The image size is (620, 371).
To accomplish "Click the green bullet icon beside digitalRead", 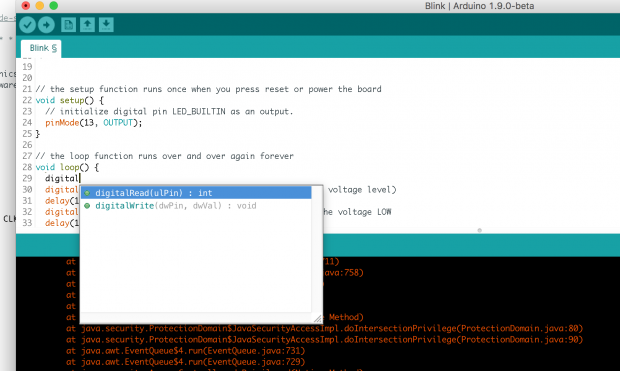I will 87,193.
